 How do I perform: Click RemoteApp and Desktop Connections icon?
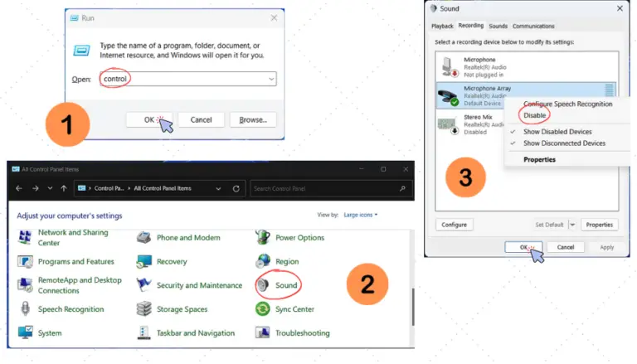pyautogui.click(x=25, y=285)
